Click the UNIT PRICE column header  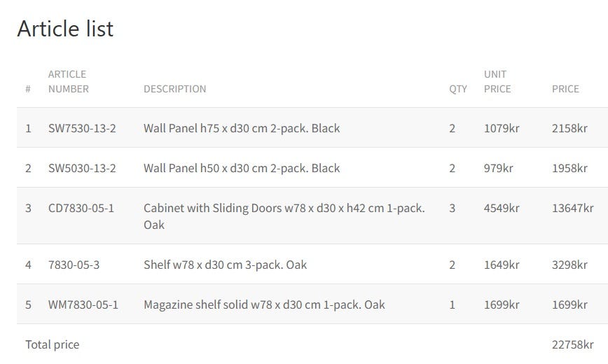point(497,81)
